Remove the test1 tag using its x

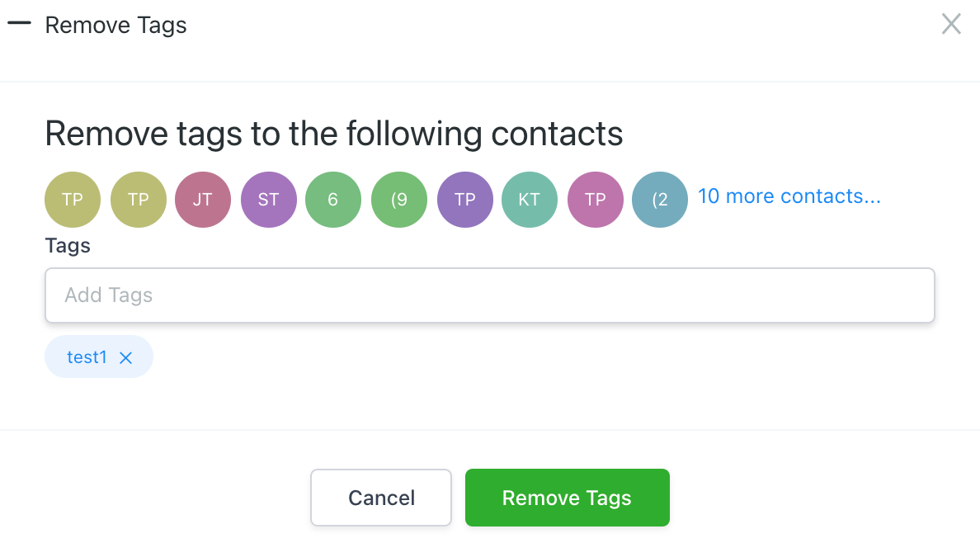[125, 357]
